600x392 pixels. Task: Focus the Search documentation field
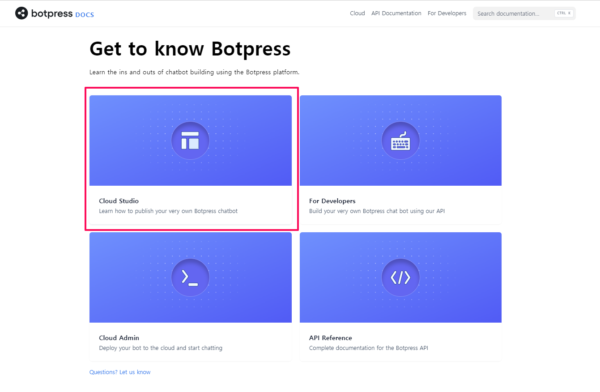tap(524, 13)
